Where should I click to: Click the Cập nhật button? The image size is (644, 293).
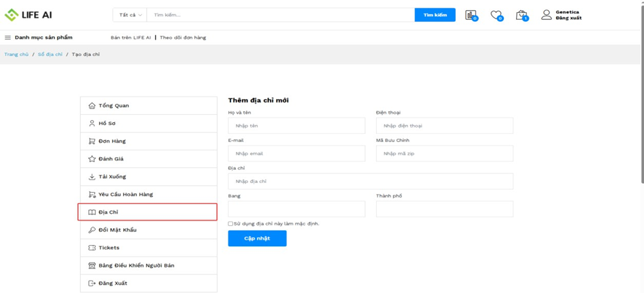click(x=257, y=238)
